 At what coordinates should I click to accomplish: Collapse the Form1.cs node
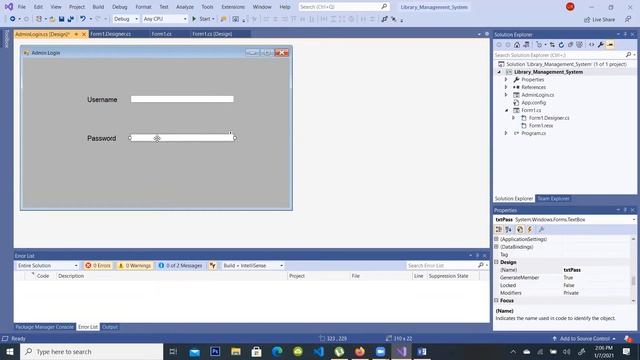[x=506, y=110]
